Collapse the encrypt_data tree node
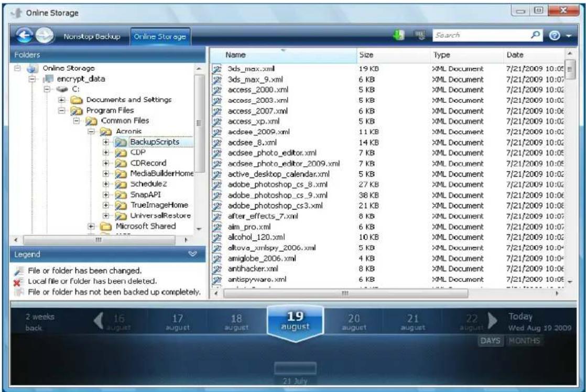This screenshot has width=586, height=392. (32, 79)
